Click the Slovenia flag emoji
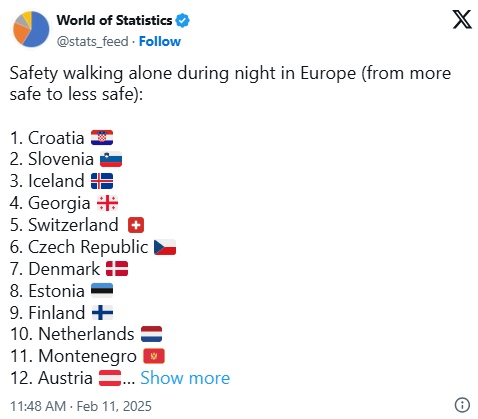478x419 pixels. [111, 159]
